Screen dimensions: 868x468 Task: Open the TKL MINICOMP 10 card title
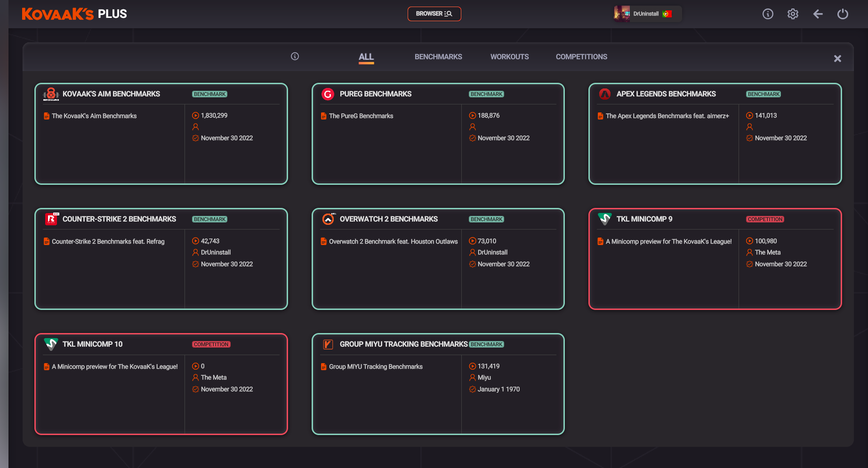pos(92,344)
